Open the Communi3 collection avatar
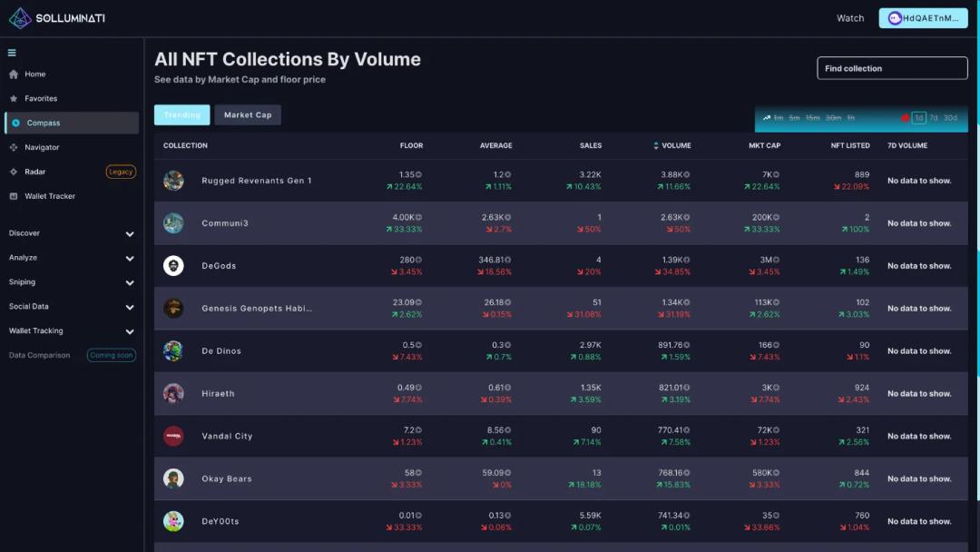The width and height of the screenshot is (980, 552). pyautogui.click(x=173, y=222)
